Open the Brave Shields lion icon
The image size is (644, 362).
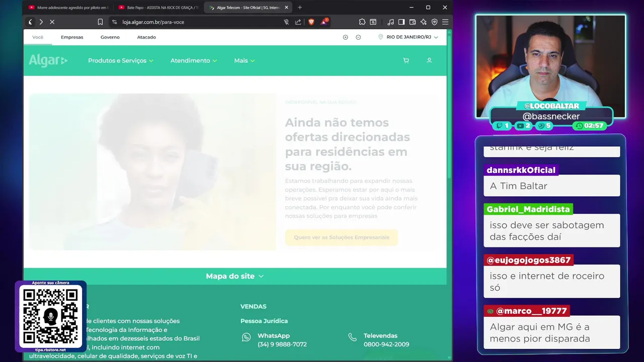coord(311,22)
